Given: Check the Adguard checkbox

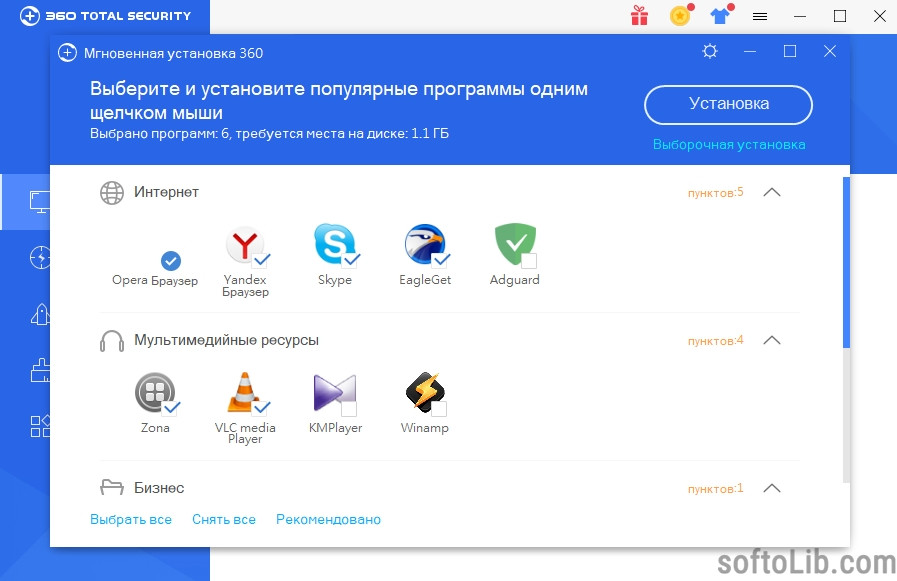Looking at the screenshot, I should 529,261.
